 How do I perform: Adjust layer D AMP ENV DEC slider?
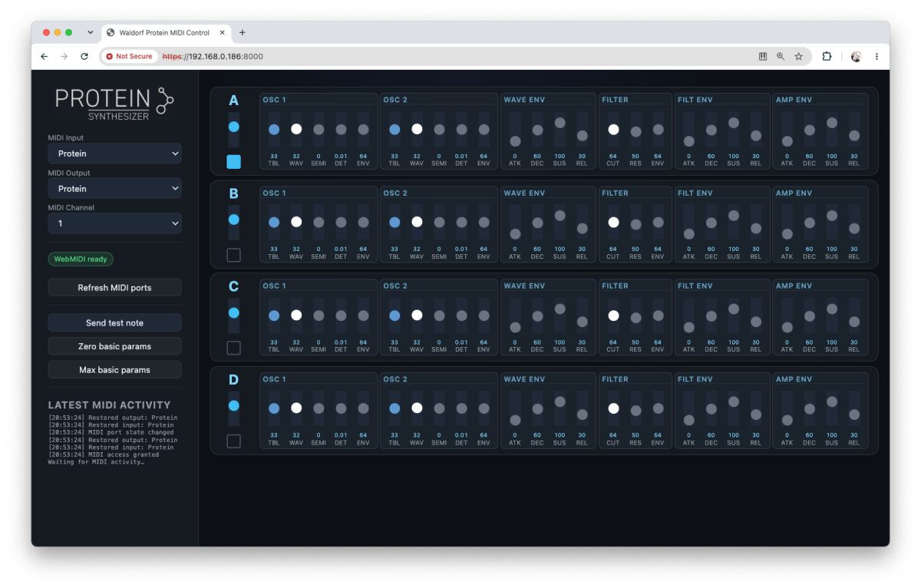[x=810, y=408]
